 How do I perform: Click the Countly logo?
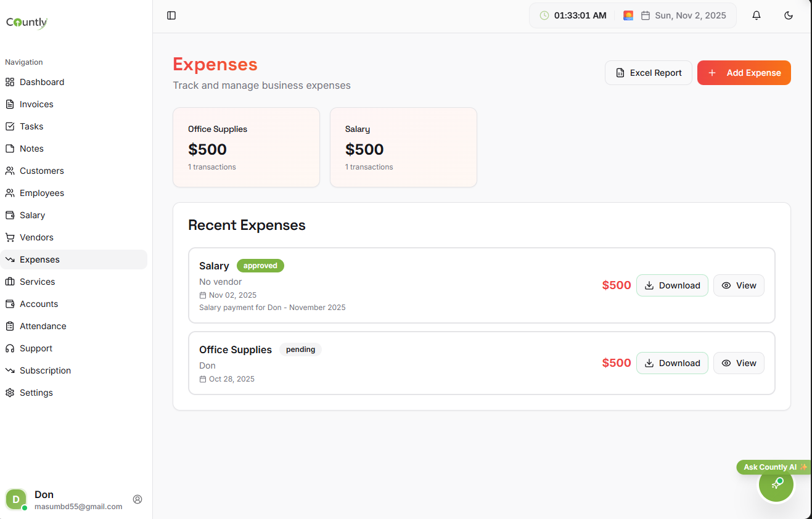[27, 23]
